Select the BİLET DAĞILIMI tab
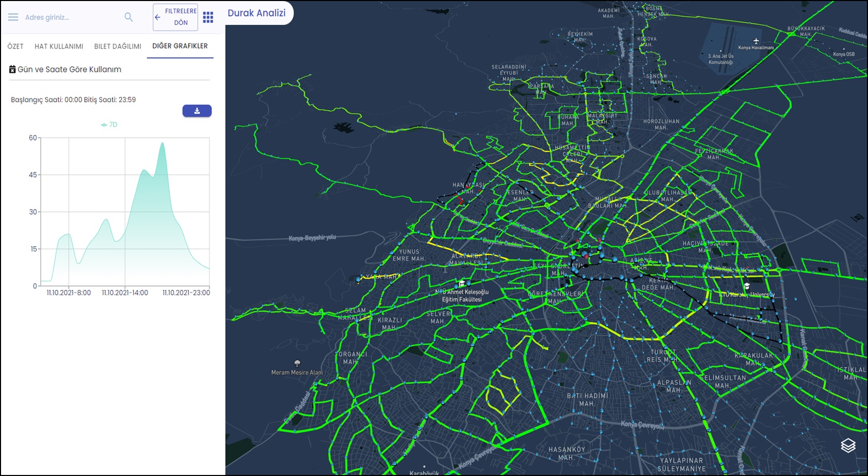The width and height of the screenshot is (868, 476). coord(118,46)
